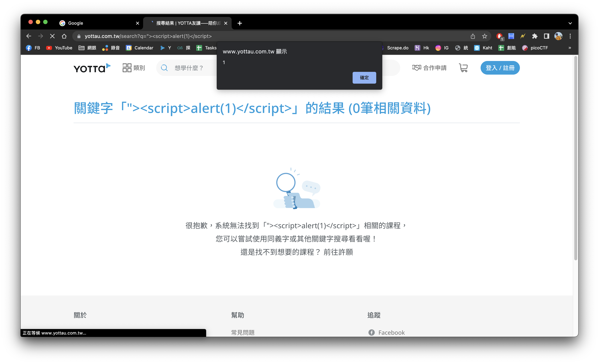The height and width of the screenshot is (364, 599).
Task: Close the Google tab
Action: pyautogui.click(x=138, y=23)
